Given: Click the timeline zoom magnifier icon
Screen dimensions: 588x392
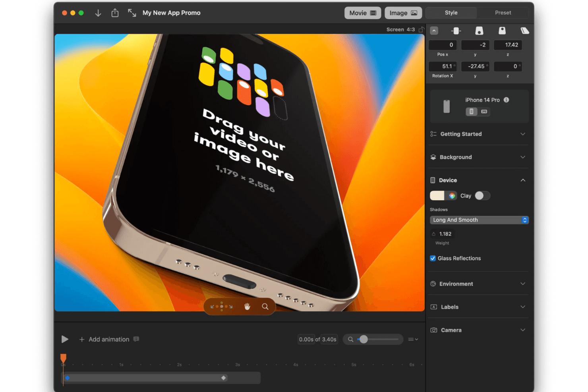Looking at the screenshot, I should point(350,339).
